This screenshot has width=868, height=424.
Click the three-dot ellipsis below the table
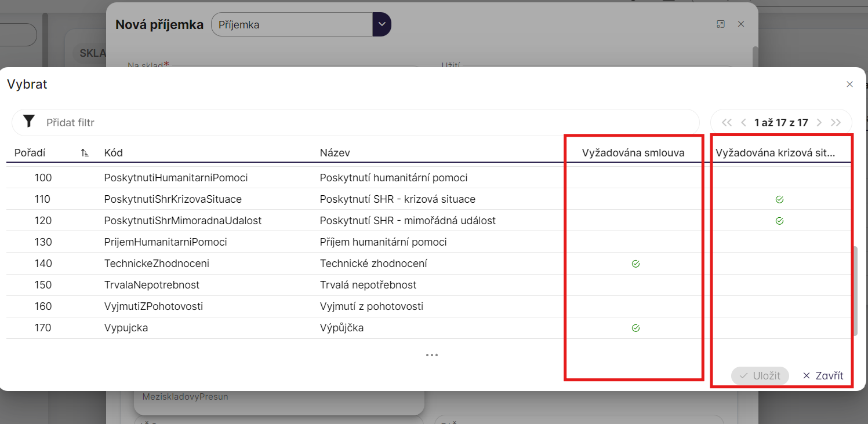(x=431, y=355)
